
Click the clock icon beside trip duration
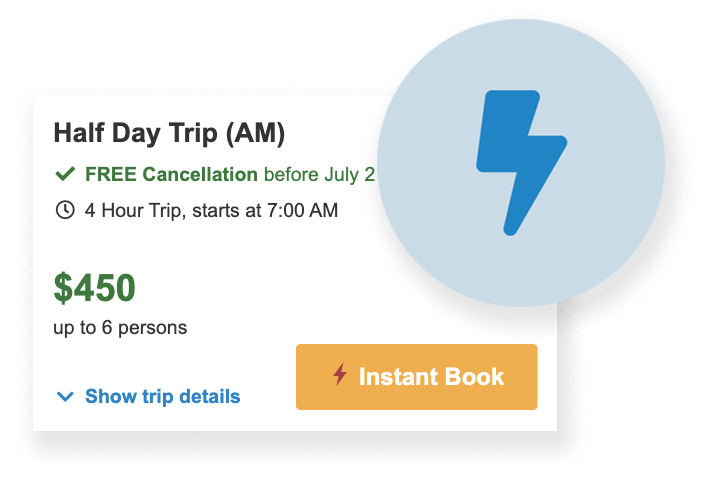coord(65,210)
